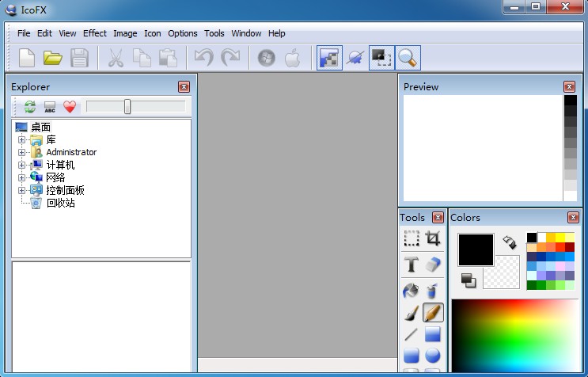Select the Administrator folder item
Screen dimensions: 588x377
71,152
